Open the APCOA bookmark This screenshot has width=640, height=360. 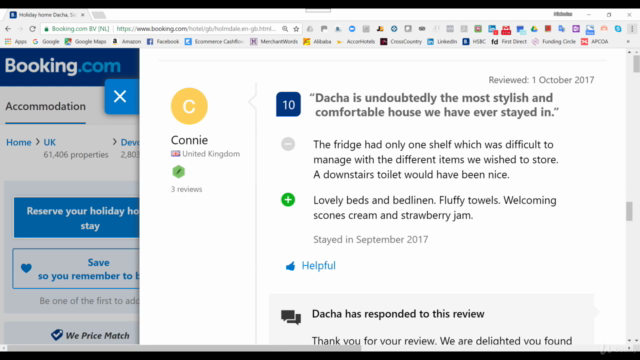[x=595, y=42]
